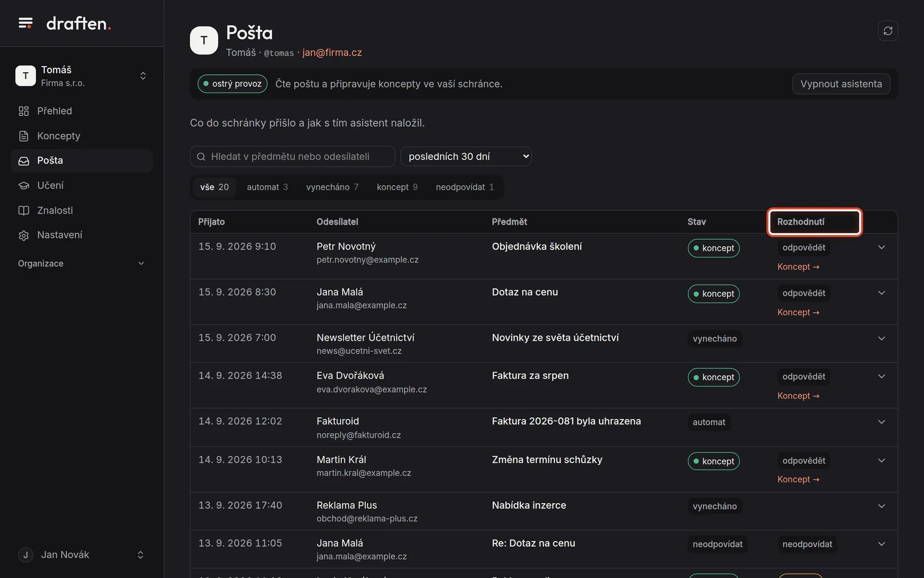924x578 pixels.
Task: Click the search magnifier icon in search field
Action: [x=201, y=157]
